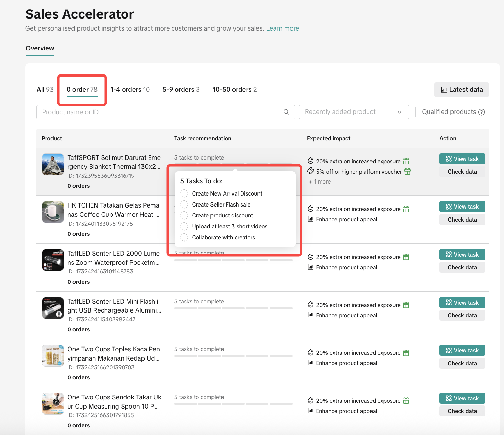This screenshot has width=504, height=435.
Task: Click gift icon next to platform voucher
Action: (x=408, y=172)
